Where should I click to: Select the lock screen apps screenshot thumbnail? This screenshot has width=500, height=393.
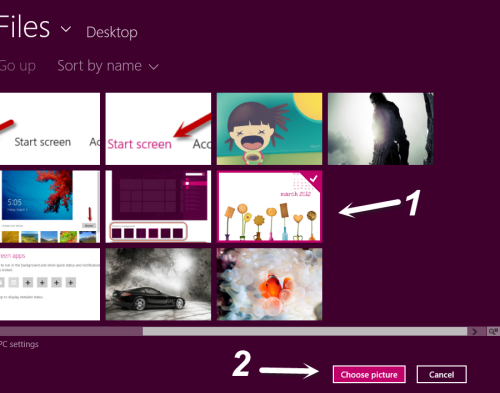[50, 284]
